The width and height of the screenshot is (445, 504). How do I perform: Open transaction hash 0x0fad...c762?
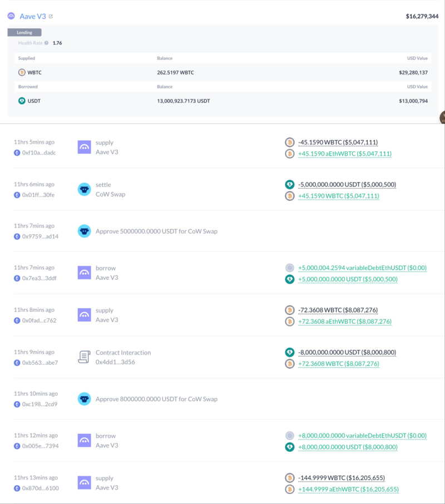(39, 320)
